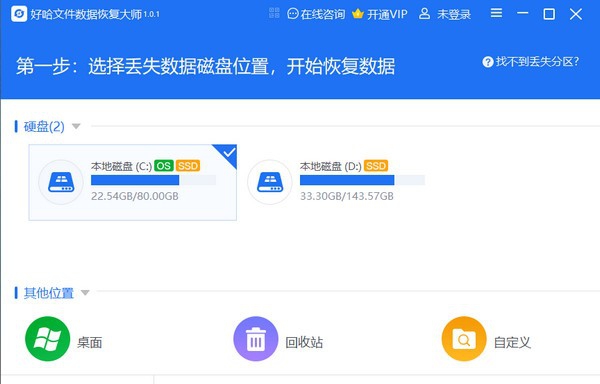
Task: Select the 自定义 custom folder icon
Action: click(x=464, y=339)
